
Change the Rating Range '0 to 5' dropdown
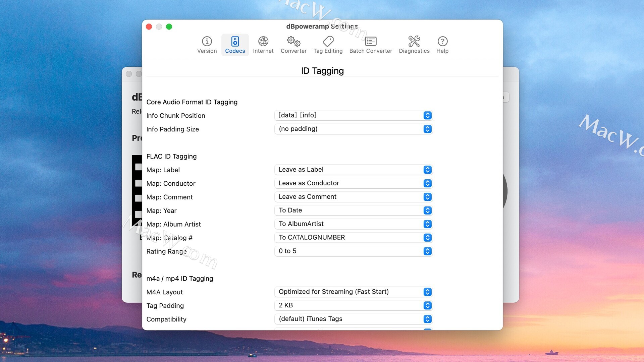(353, 251)
